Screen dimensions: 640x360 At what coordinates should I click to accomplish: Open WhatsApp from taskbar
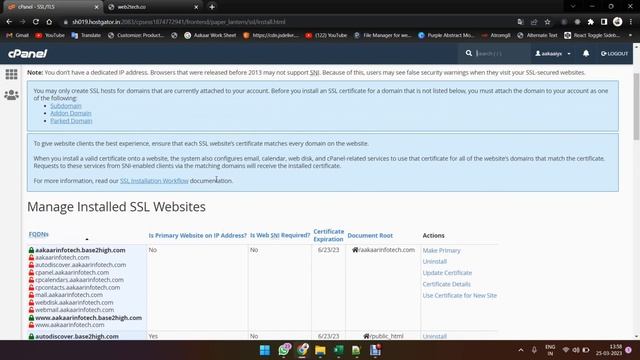(x=284, y=350)
